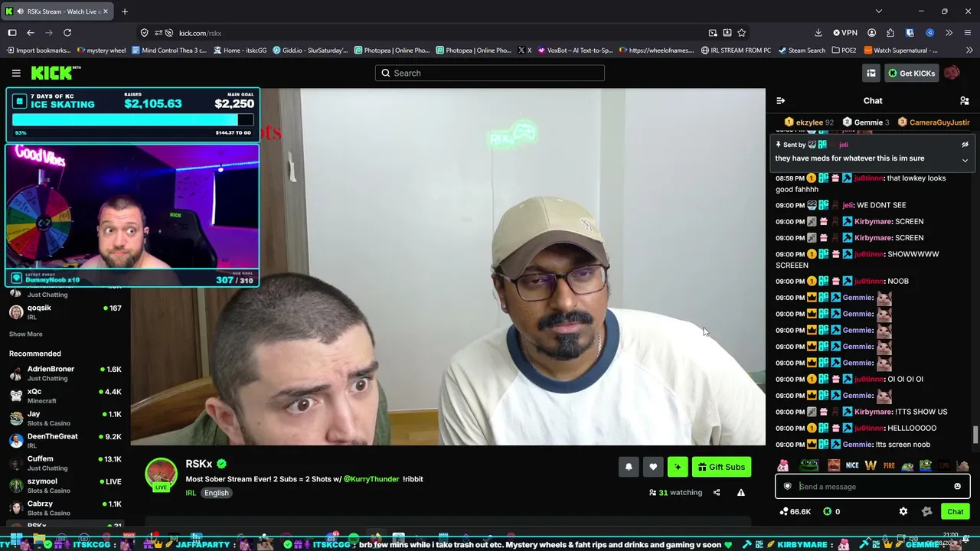Show more bookmarks chevron
Screen dimensions: 980x551
click(x=969, y=51)
